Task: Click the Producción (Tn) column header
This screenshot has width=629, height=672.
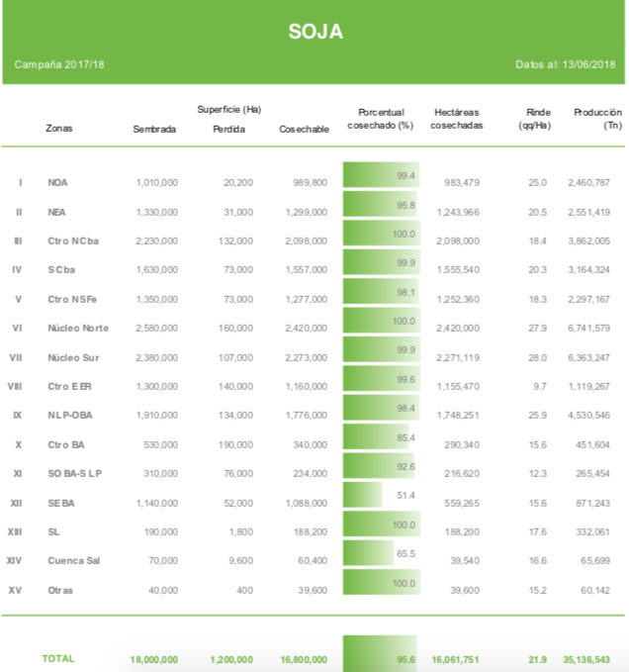Action: [x=597, y=120]
